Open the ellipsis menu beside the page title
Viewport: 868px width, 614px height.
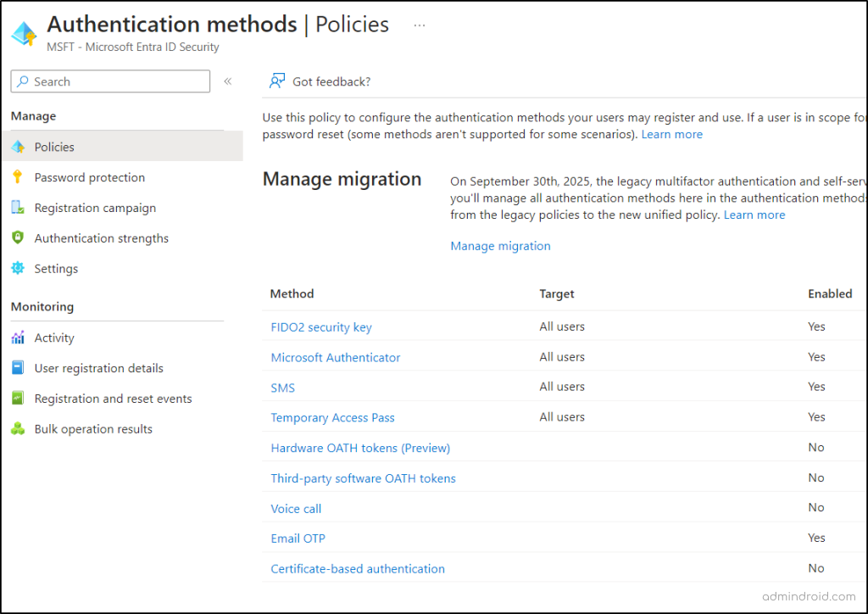click(419, 25)
